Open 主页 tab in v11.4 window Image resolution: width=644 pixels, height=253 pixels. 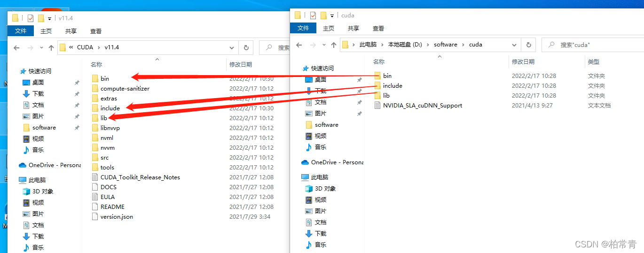tap(46, 31)
